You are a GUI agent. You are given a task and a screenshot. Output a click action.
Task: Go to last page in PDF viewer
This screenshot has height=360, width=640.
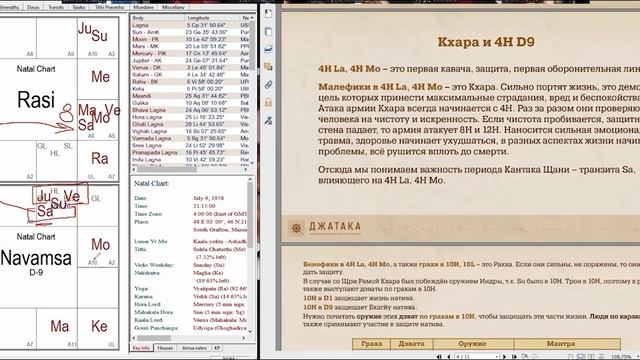pyautogui.click(x=514, y=357)
